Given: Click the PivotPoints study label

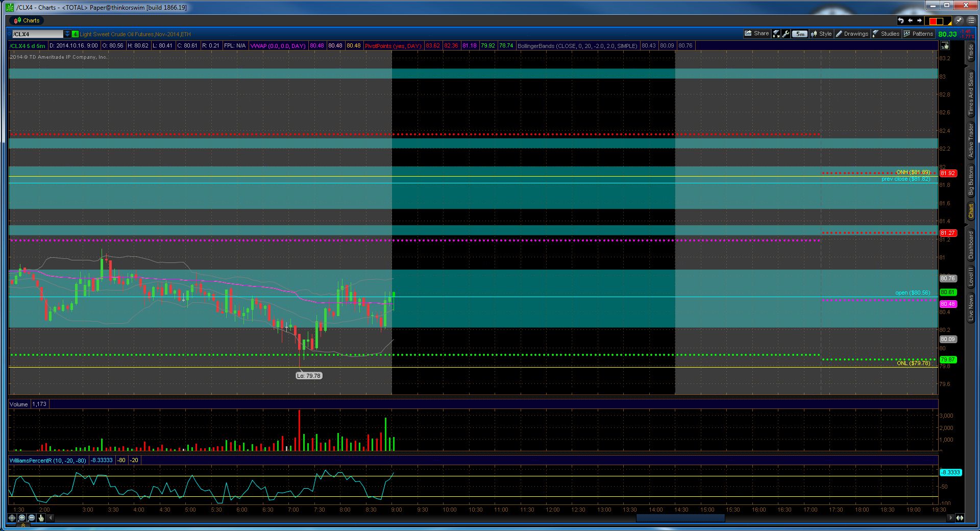Looking at the screenshot, I should [393, 46].
